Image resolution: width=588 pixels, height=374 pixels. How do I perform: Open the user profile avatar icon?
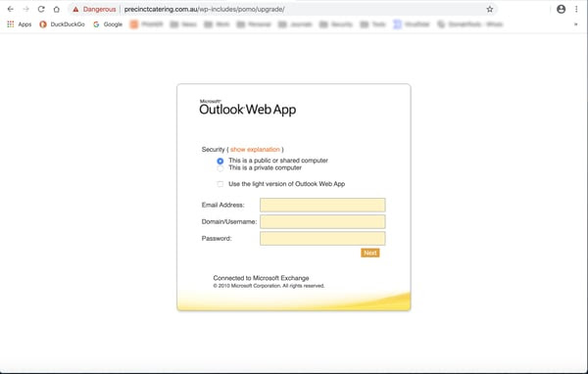click(561, 10)
